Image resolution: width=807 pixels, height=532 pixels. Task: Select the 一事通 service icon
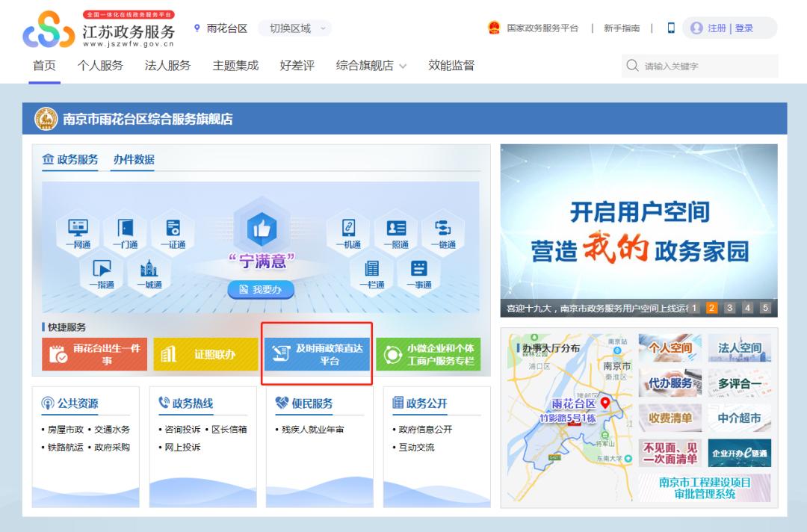tap(418, 273)
